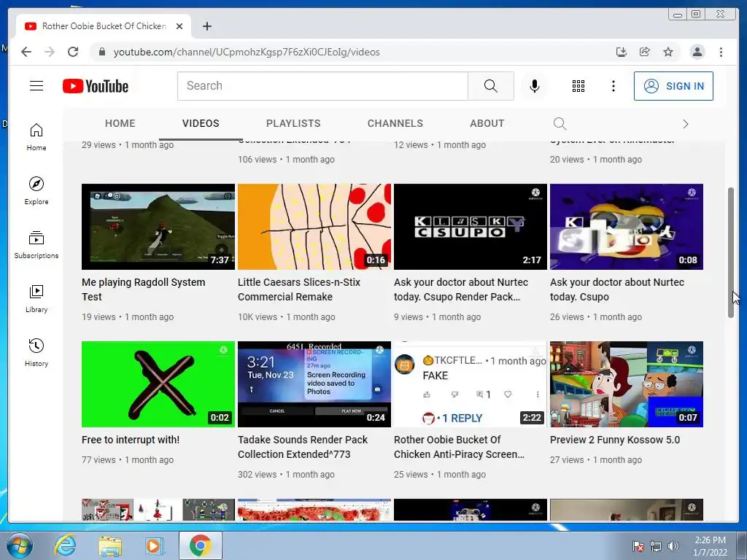Screen dimensions: 747x560
Task: Click the YouTube search input field
Action: tap(322, 86)
